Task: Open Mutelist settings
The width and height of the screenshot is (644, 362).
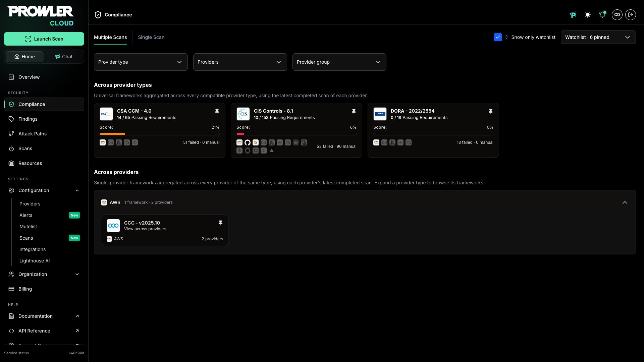Action: [x=28, y=227]
